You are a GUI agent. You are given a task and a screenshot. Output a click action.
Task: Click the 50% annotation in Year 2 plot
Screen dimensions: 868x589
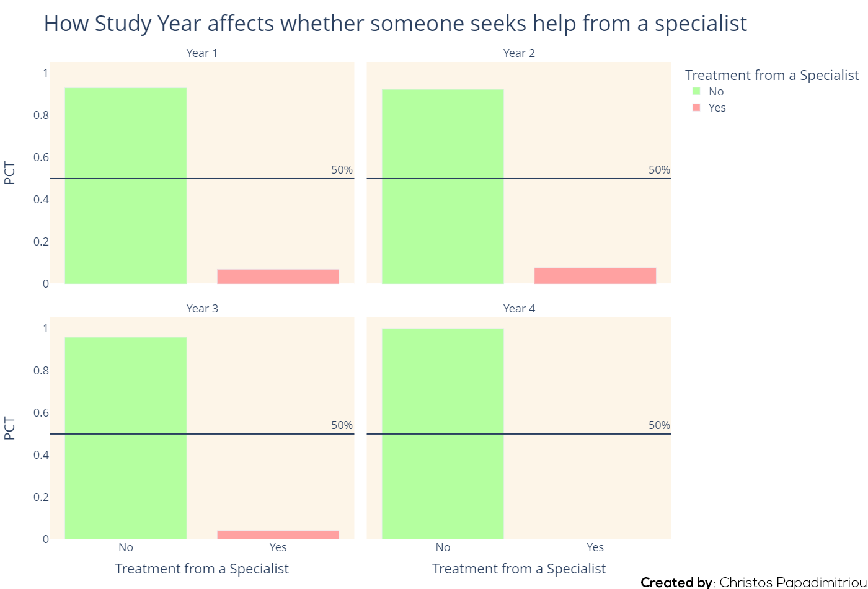coord(659,170)
